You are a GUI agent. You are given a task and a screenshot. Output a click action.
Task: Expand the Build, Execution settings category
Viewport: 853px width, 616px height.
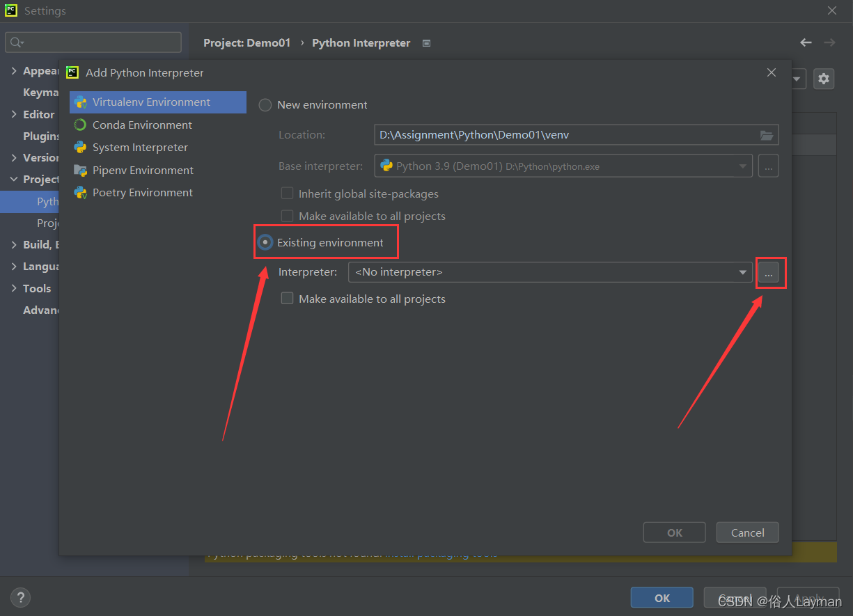pos(14,244)
